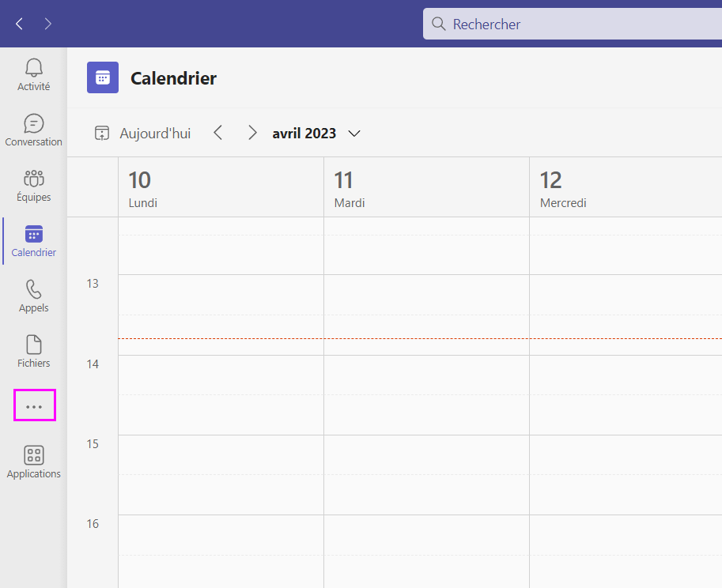Select Calendrier in the left sidebar

pos(34,241)
